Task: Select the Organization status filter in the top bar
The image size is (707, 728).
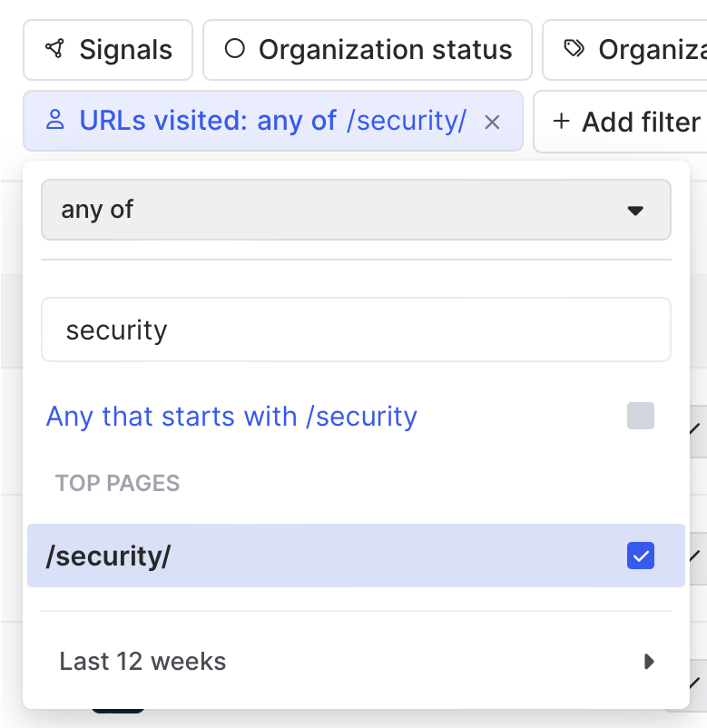Action: tap(367, 50)
